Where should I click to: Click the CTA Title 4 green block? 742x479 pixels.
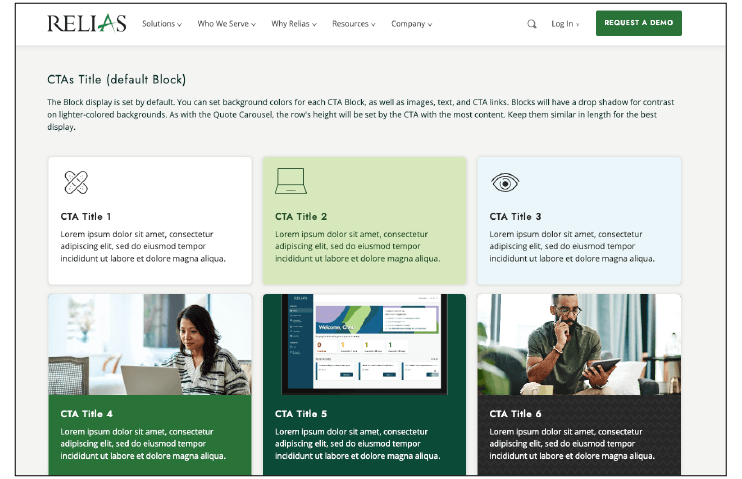click(150, 436)
